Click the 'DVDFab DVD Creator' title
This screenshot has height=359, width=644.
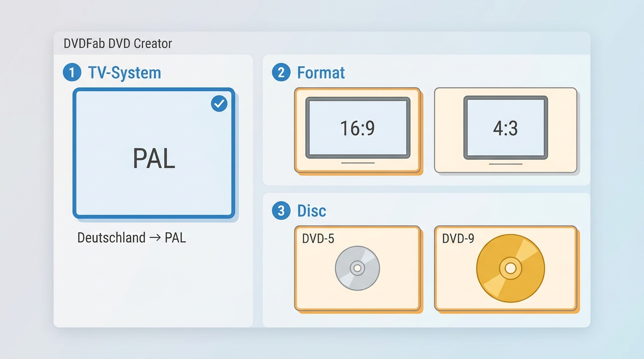click(118, 44)
